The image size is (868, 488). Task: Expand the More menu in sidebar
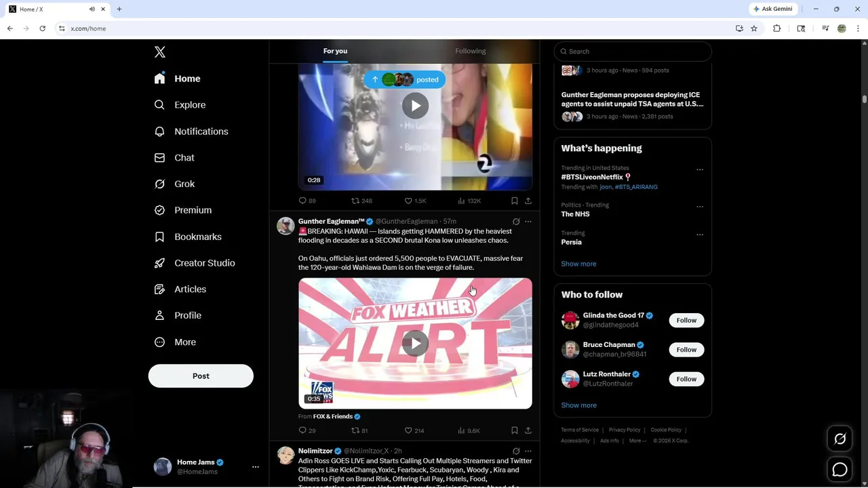tap(175, 342)
